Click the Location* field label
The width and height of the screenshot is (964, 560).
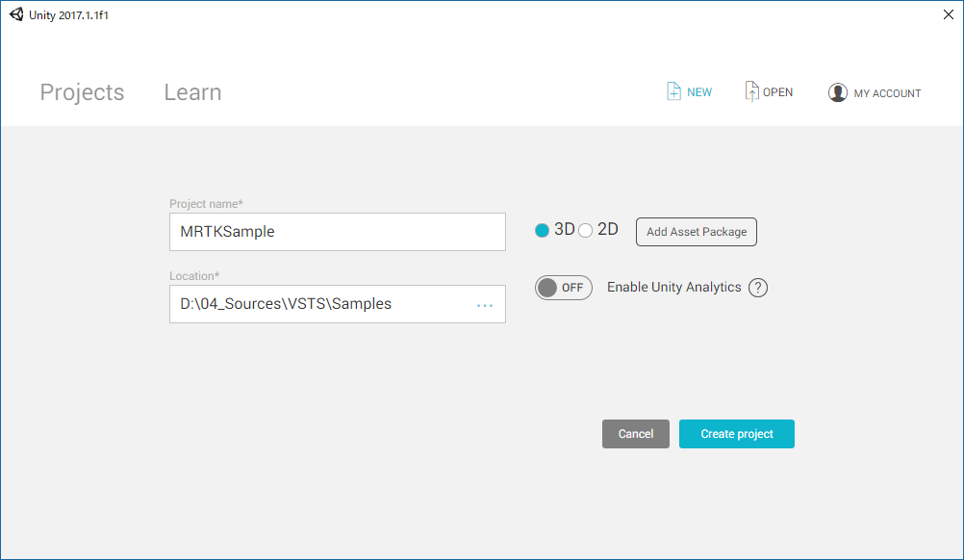(194, 276)
